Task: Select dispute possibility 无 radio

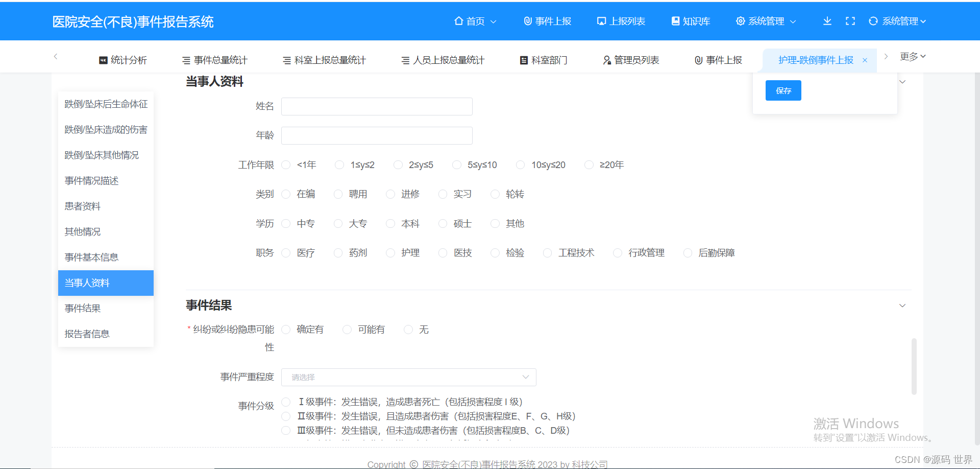Action: [408, 330]
